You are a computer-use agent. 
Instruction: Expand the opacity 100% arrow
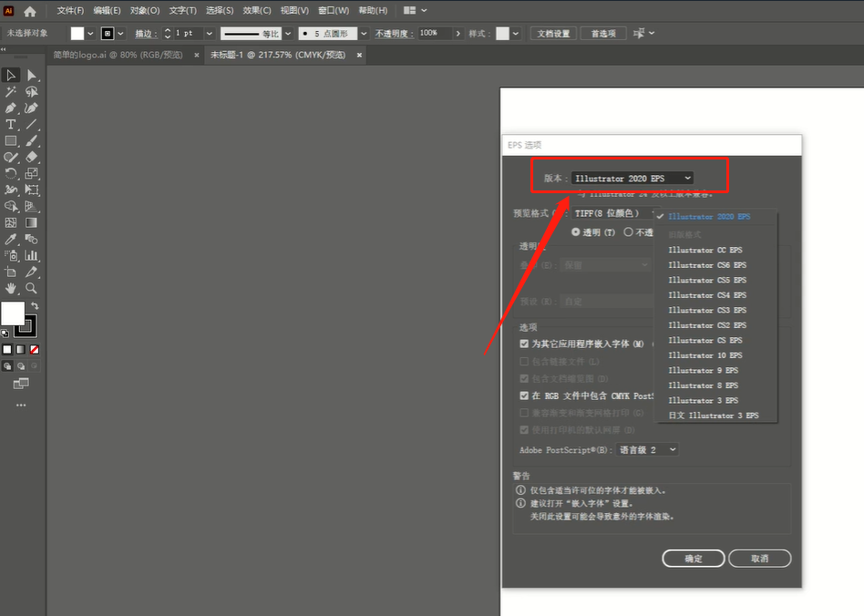pos(458,34)
